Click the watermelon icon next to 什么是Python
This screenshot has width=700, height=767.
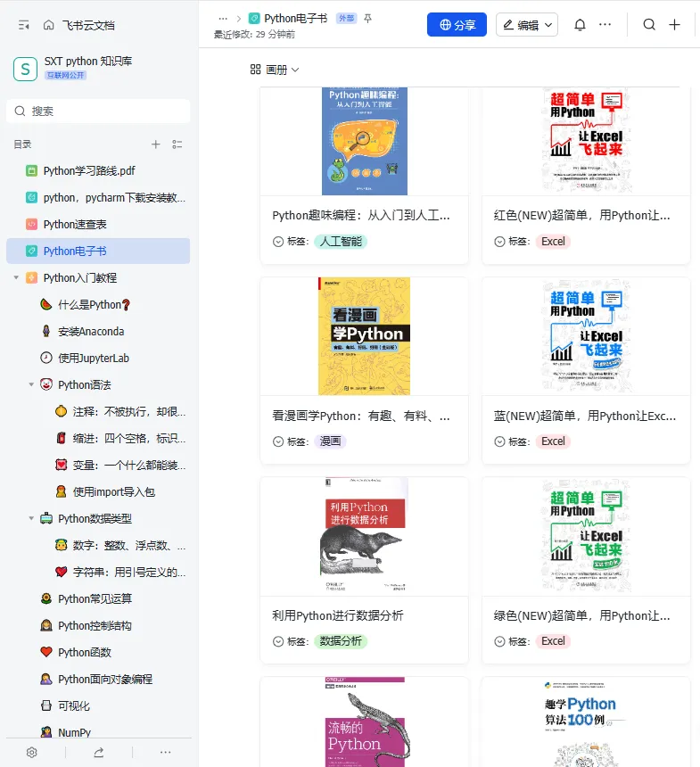[x=46, y=304]
